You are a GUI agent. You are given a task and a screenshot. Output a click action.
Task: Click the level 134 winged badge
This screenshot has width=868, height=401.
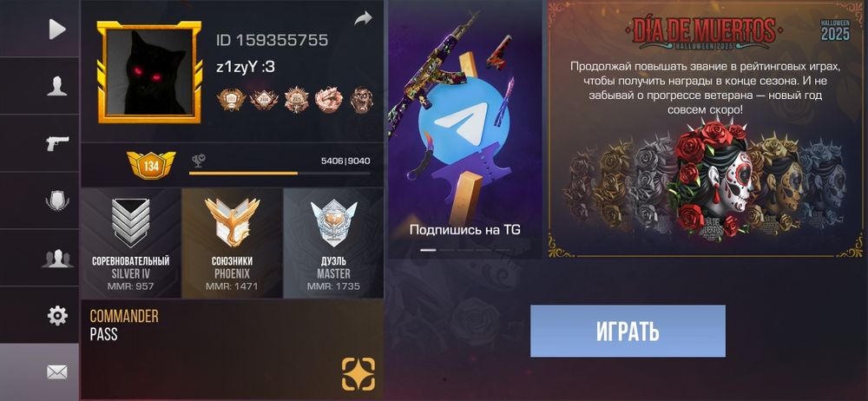click(150, 165)
